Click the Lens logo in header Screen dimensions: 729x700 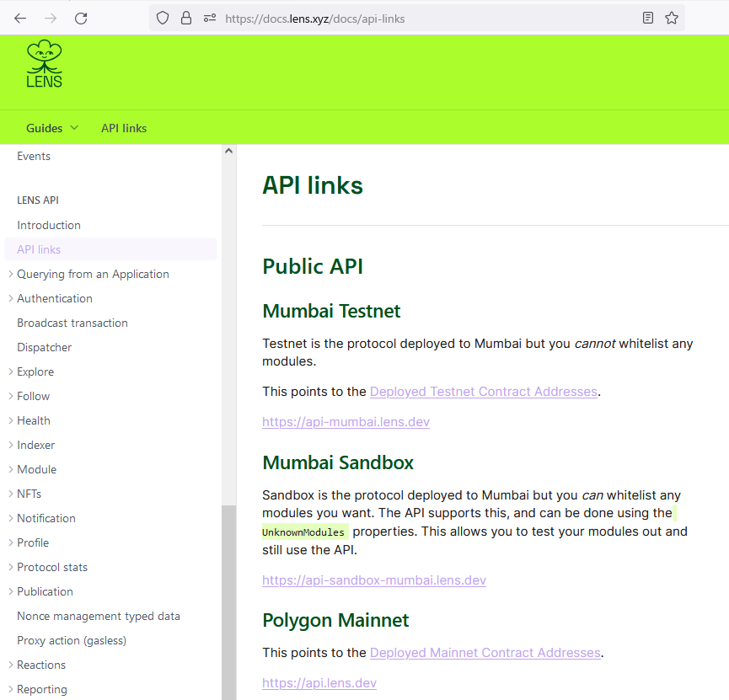(x=45, y=66)
